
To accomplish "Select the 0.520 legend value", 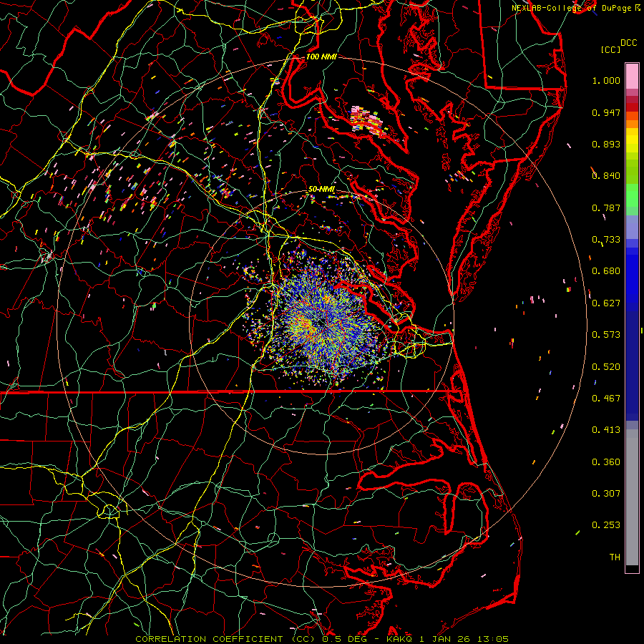I will 606,367.
